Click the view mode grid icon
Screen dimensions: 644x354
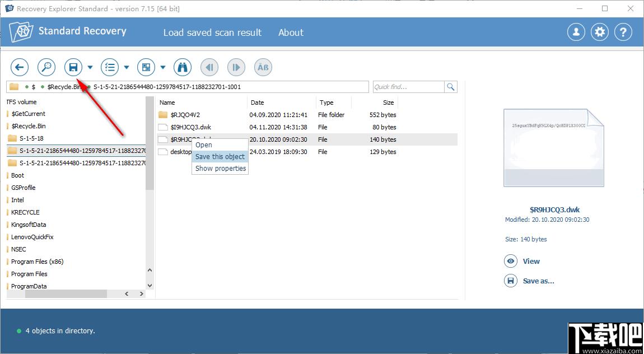click(x=146, y=67)
